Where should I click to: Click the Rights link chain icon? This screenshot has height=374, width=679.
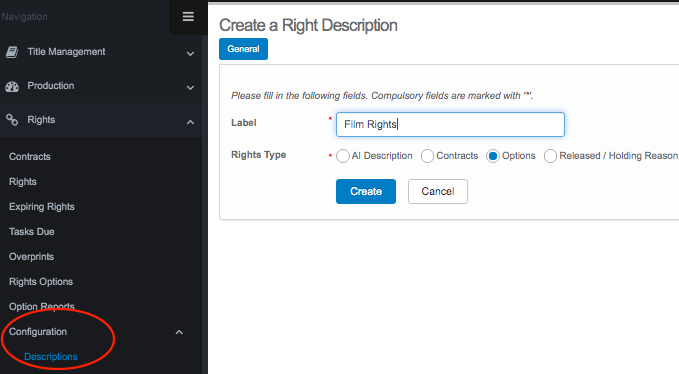[12, 120]
